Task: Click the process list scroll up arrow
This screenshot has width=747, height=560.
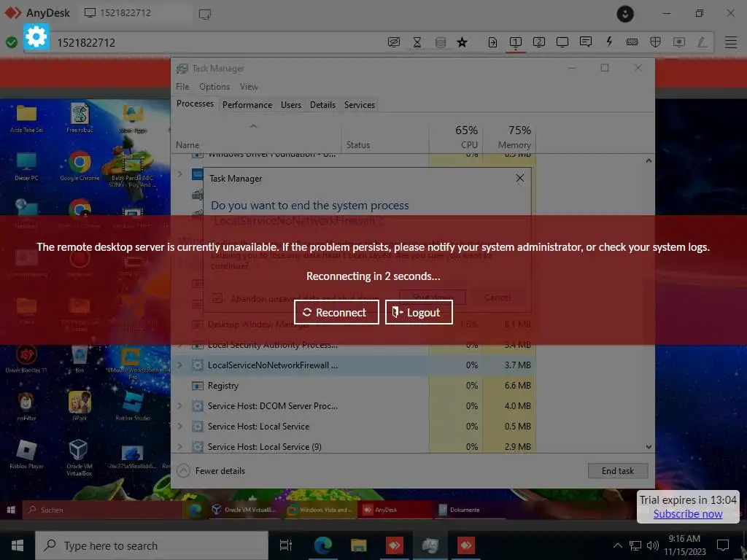Action: (649, 161)
